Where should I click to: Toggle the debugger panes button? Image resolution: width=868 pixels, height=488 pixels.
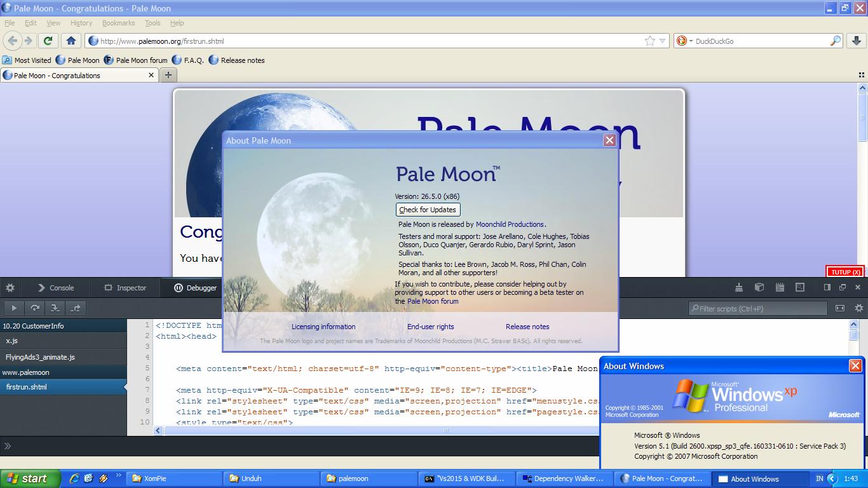[x=840, y=308]
